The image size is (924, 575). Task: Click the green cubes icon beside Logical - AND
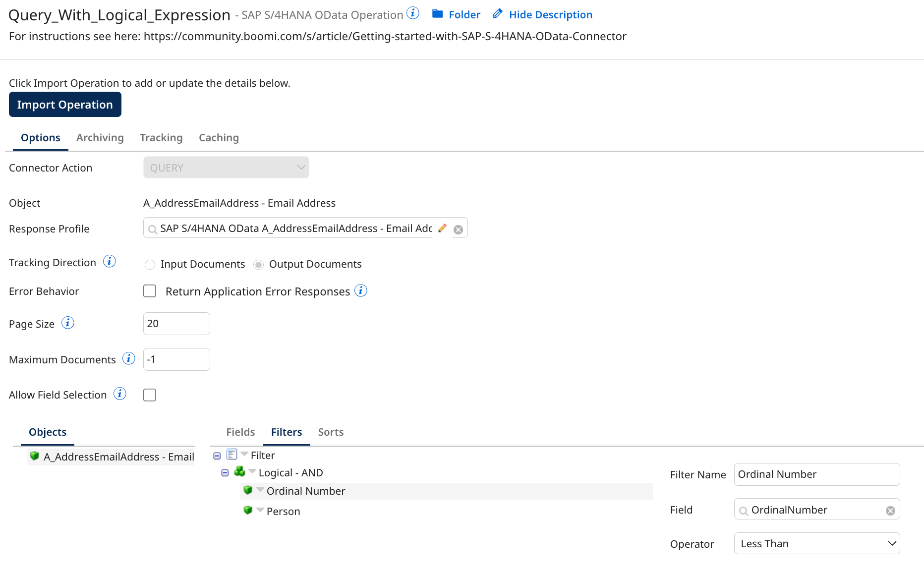click(239, 472)
